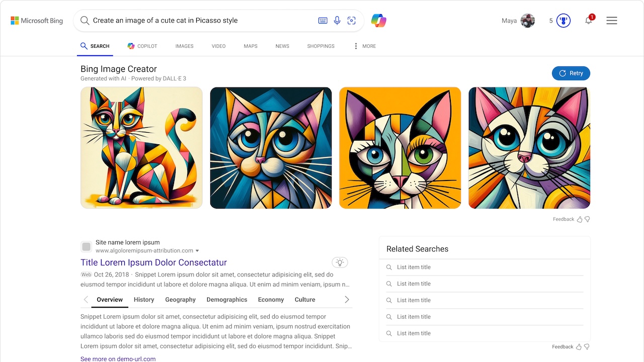This screenshot has height=362, width=644.
Task: Open the on-screen keyboard icon in search bar
Action: pos(322,20)
